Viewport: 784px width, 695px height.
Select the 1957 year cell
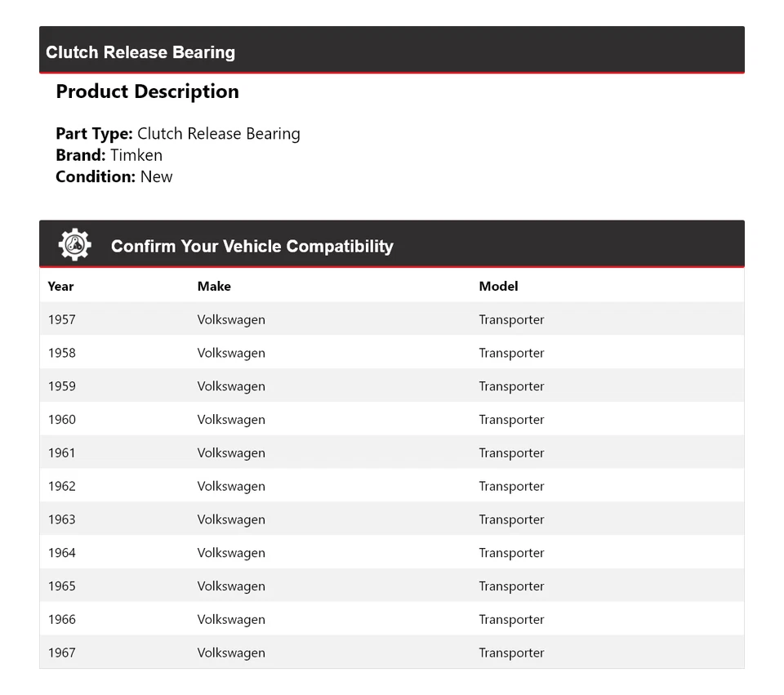click(x=61, y=319)
